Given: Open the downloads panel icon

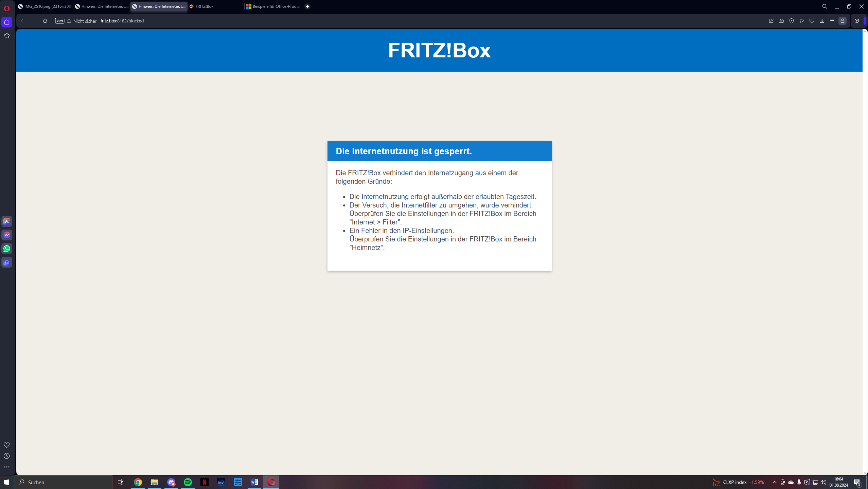Looking at the screenshot, I should 822,21.
